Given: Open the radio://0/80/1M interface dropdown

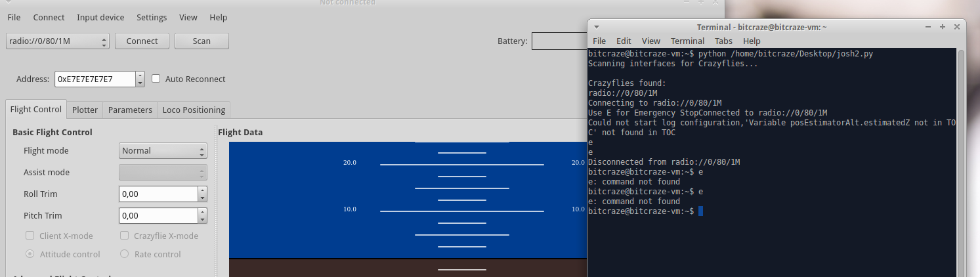Looking at the screenshot, I should click(x=58, y=41).
